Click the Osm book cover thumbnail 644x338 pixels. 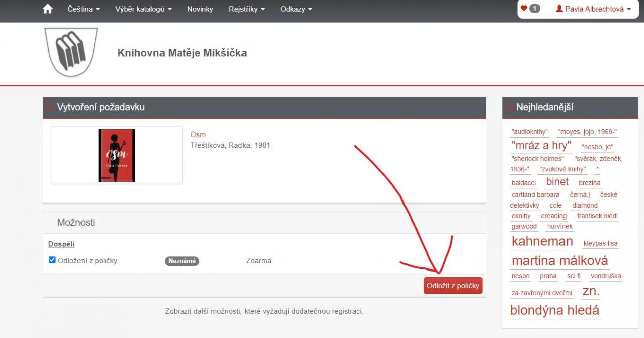(x=117, y=155)
